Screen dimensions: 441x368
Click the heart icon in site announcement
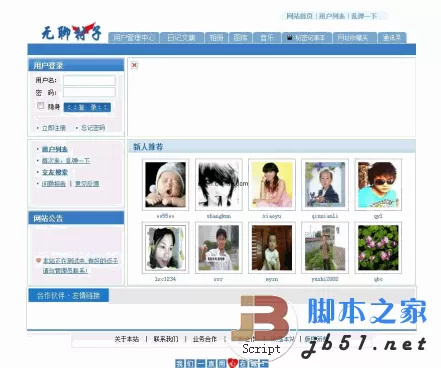(38, 261)
